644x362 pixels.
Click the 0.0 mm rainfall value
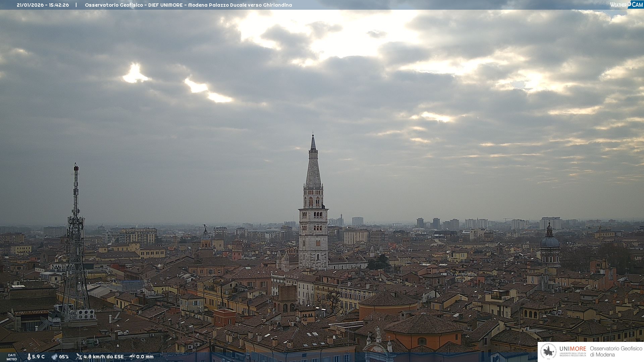(145, 357)
